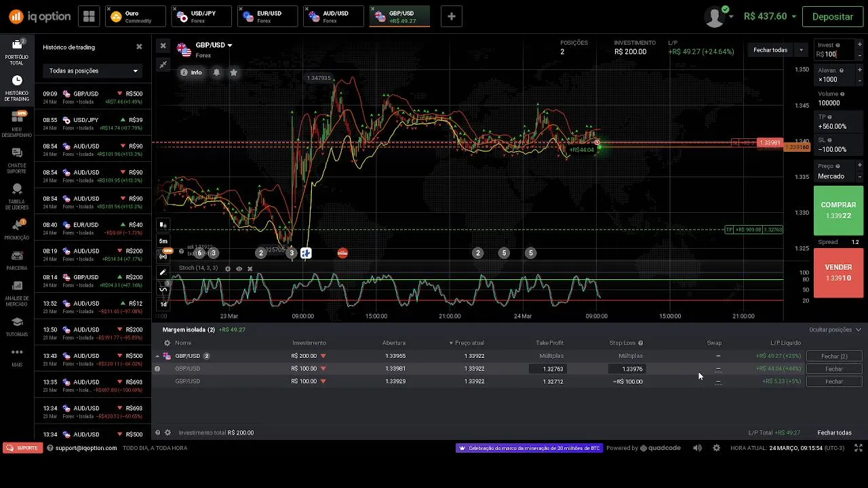
Task: Click the red VENDER button
Action: tap(838, 272)
